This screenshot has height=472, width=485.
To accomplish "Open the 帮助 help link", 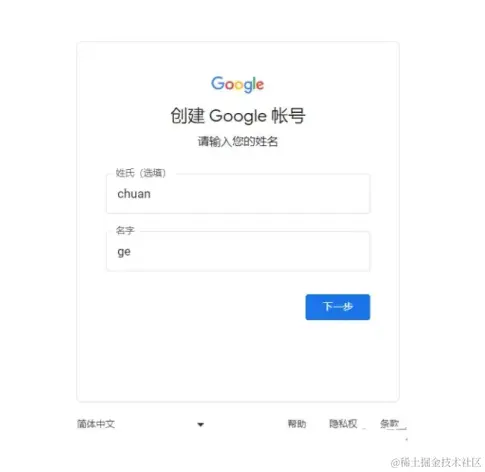I will click(297, 424).
